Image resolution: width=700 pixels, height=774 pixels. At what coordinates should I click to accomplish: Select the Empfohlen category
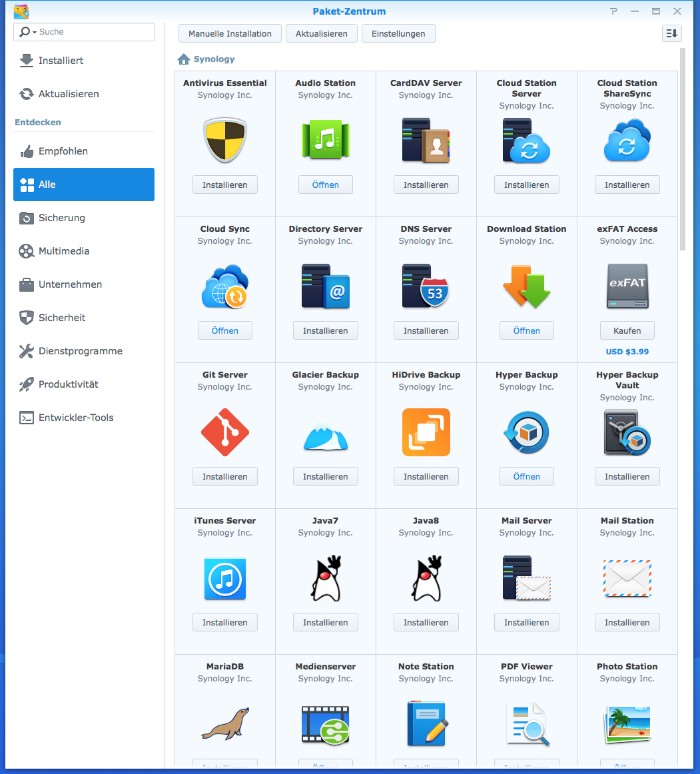coord(84,151)
